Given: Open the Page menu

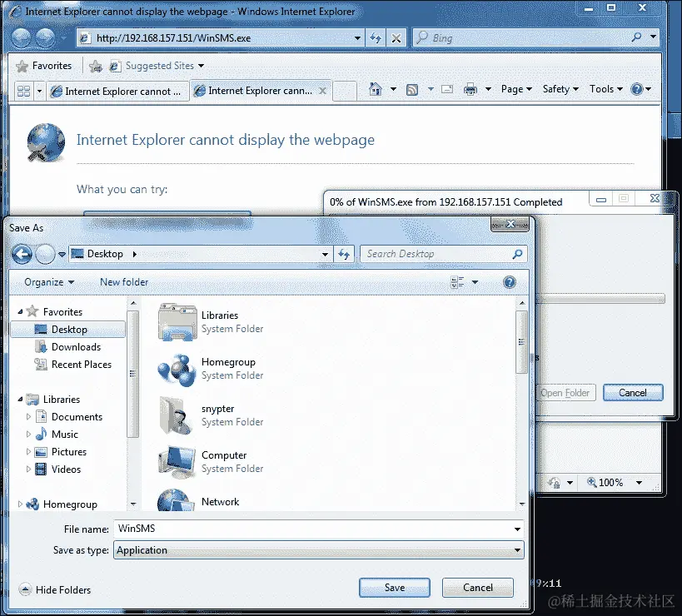Looking at the screenshot, I should coord(516,89).
